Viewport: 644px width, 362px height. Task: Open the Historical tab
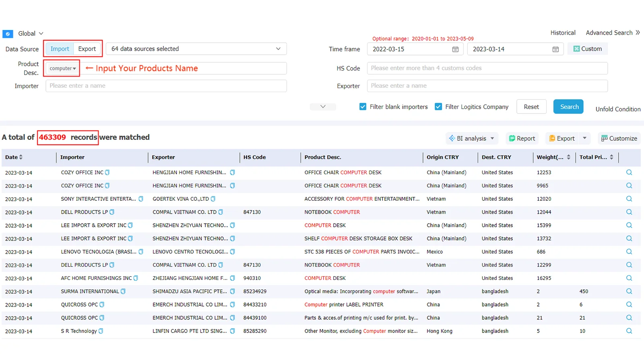(563, 33)
